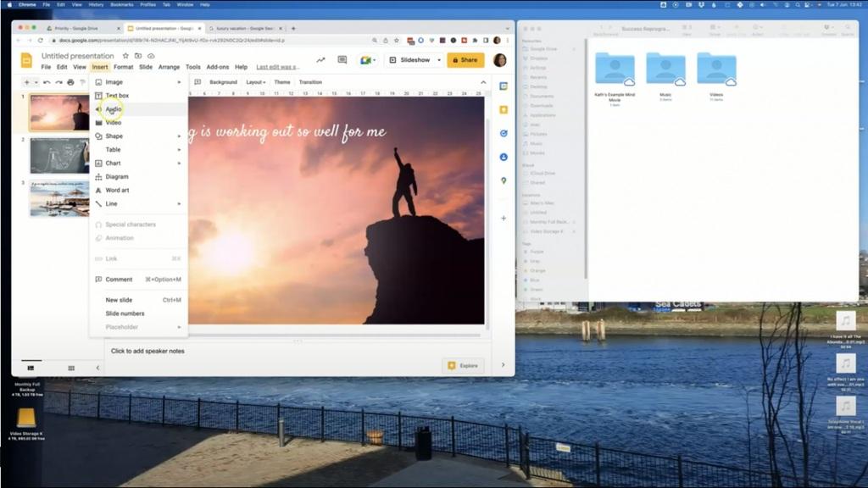Open the Contacts side panel icon
This screenshot has height=488, width=868.
[504, 157]
